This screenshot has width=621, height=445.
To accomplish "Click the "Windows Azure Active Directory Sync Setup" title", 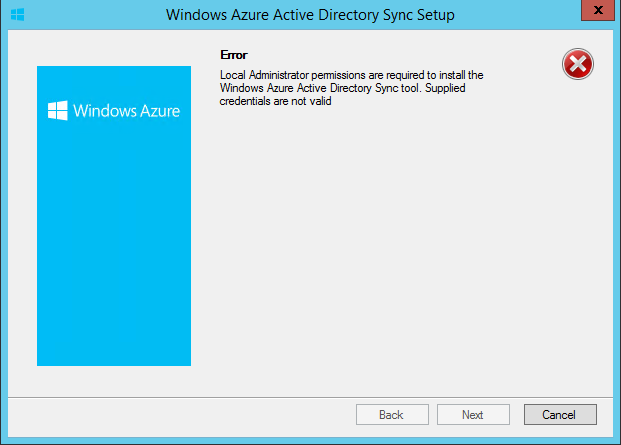I will point(310,15).
